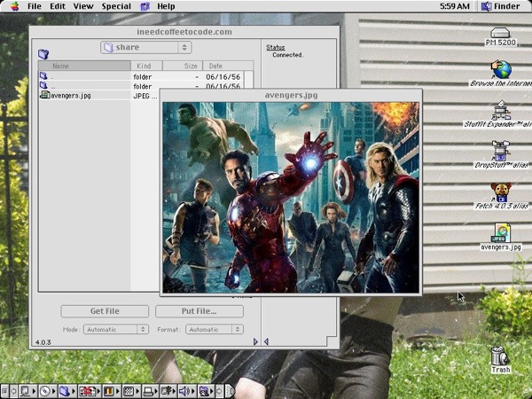Viewport: 532px width, 399px height.
Task: Click the Put File... button
Action: pyautogui.click(x=199, y=311)
